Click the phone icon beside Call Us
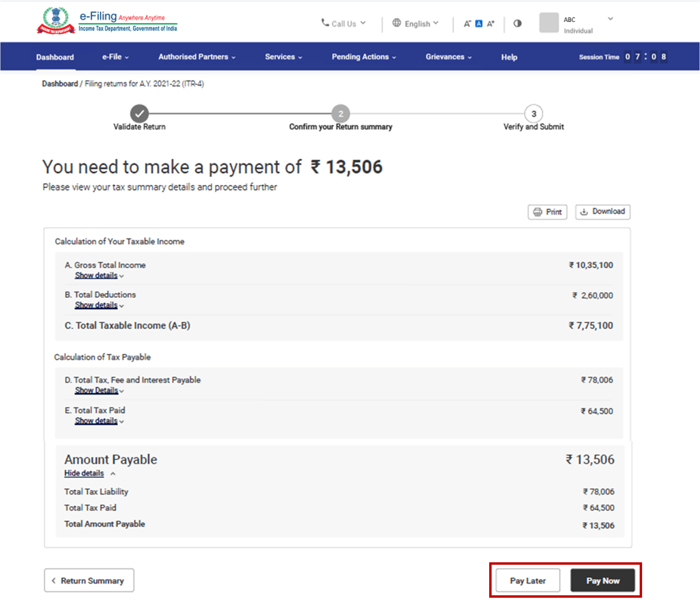The image size is (700, 611). (x=325, y=23)
